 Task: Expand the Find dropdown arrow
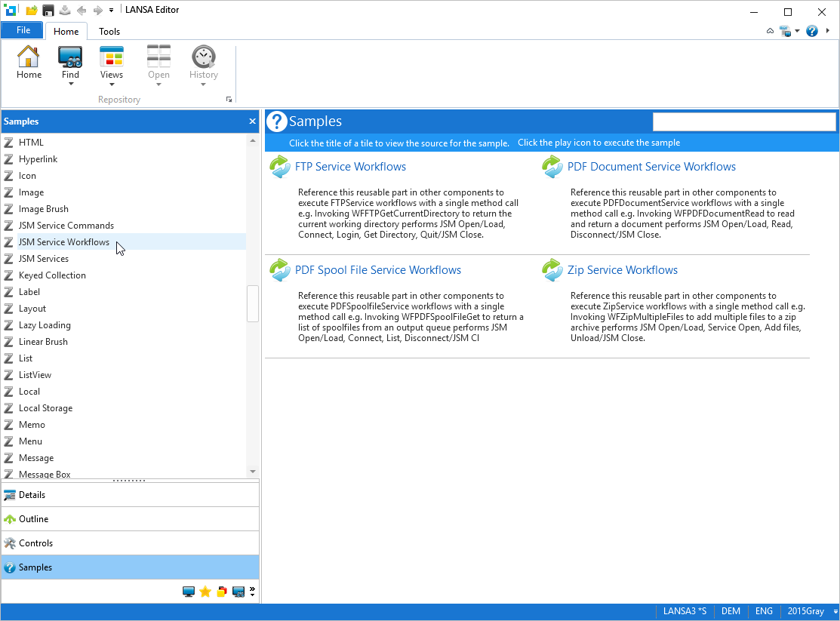(x=70, y=84)
